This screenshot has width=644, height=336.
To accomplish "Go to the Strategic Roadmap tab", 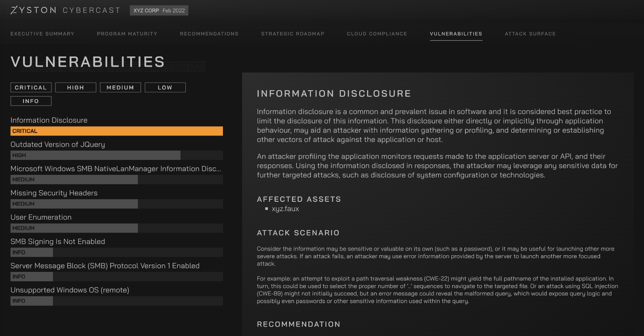I will pos(293,34).
